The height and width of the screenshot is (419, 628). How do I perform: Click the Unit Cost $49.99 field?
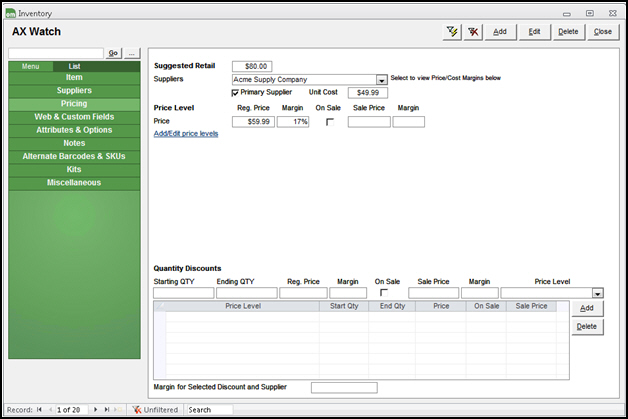pos(368,93)
